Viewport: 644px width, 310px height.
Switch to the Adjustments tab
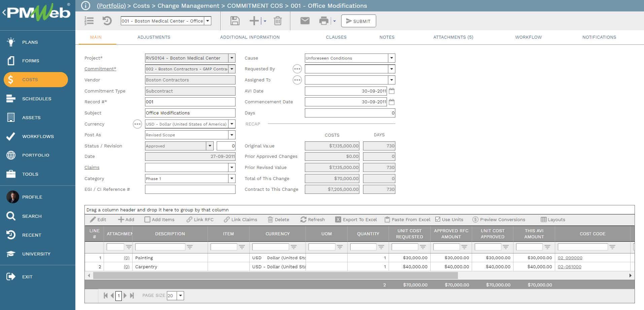pos(154,37)
